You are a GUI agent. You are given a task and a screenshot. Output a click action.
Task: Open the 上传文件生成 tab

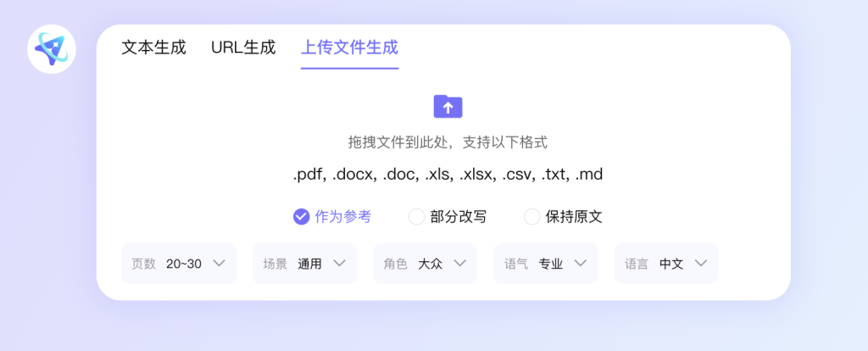[349, 47]
